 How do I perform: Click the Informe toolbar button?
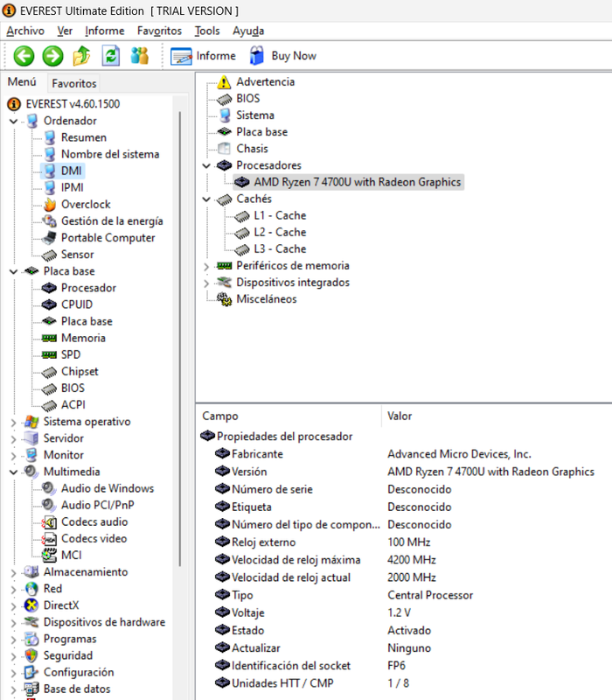(x=203, y=56)
